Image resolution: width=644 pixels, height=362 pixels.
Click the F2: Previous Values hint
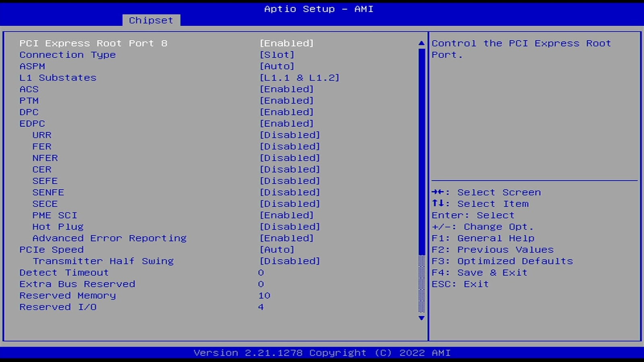click(493, 249)
